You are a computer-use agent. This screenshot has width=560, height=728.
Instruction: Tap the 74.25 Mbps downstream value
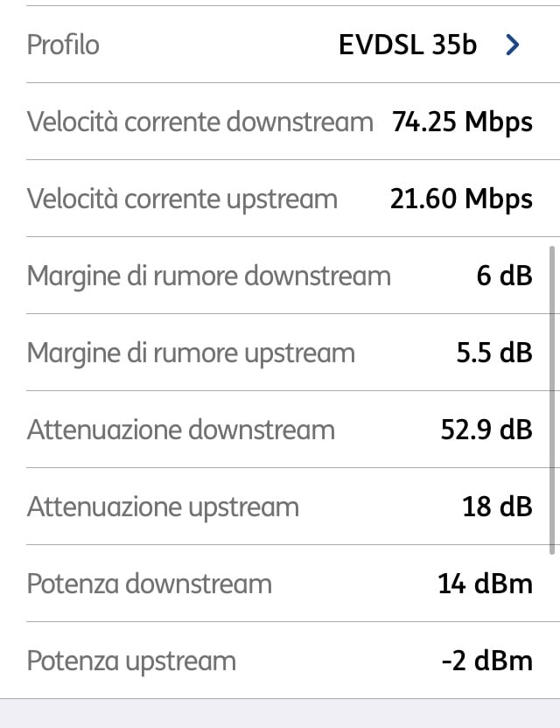click(x=462, y=122)
